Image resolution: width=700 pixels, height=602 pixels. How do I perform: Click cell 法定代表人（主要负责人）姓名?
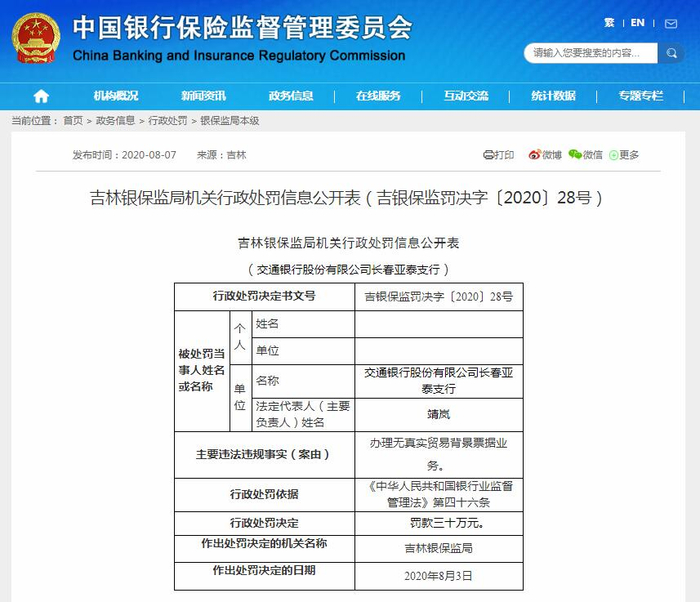pos(303,414)
